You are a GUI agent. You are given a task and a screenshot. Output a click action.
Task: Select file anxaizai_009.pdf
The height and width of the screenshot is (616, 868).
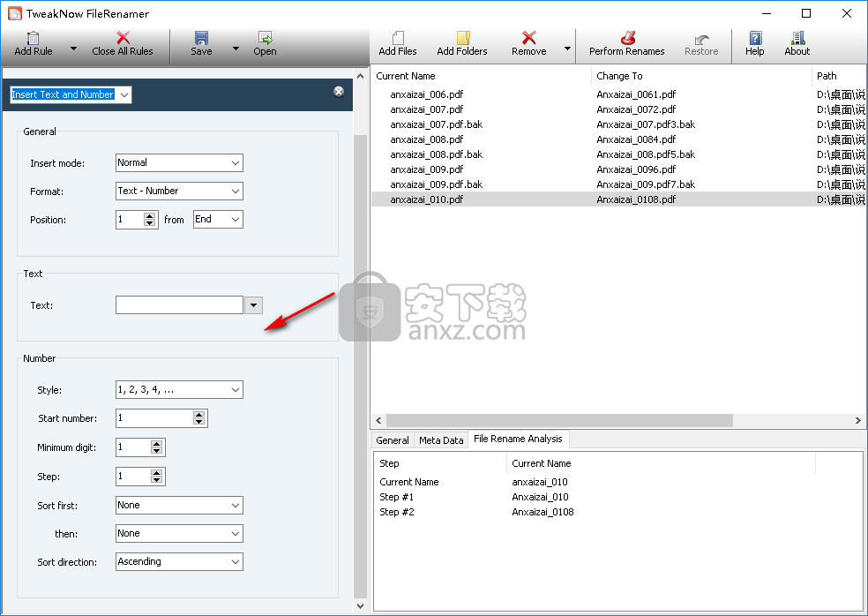(x=427, y=169)
